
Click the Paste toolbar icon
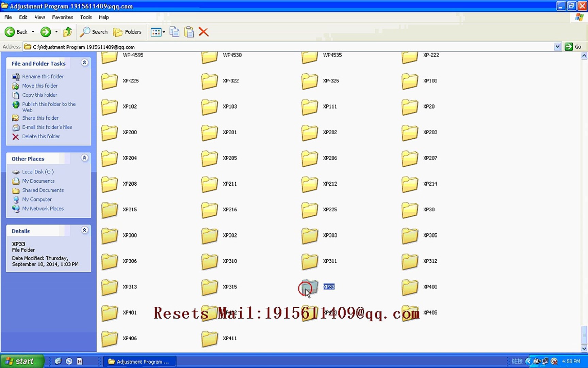click(x=189, y=32)
